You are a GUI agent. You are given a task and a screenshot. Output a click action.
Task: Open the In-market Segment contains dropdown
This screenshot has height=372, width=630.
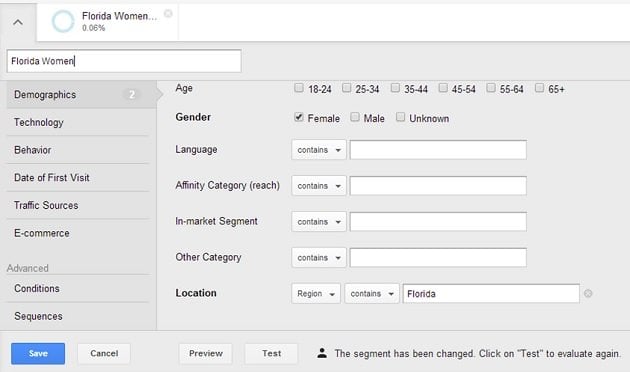319,222
